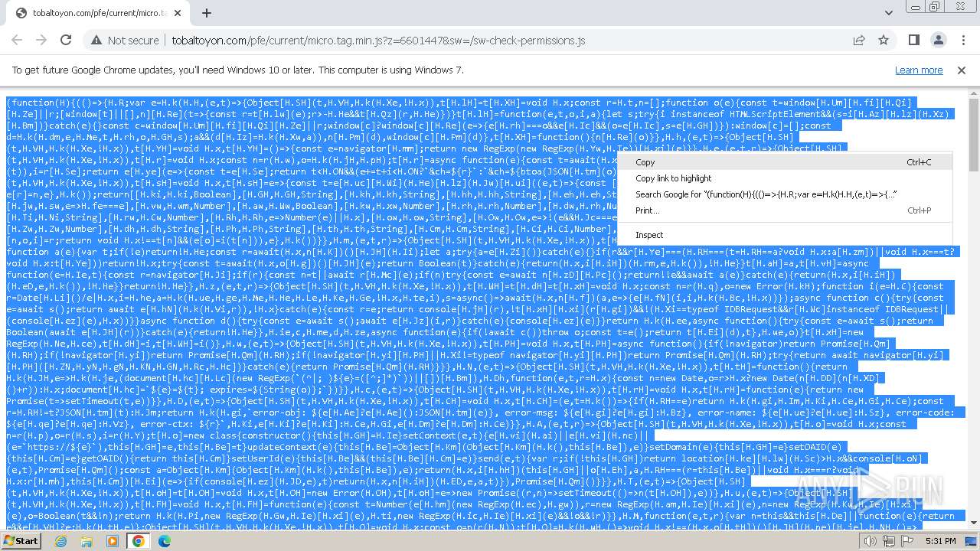Open the browser side panel

click(914, 40)
